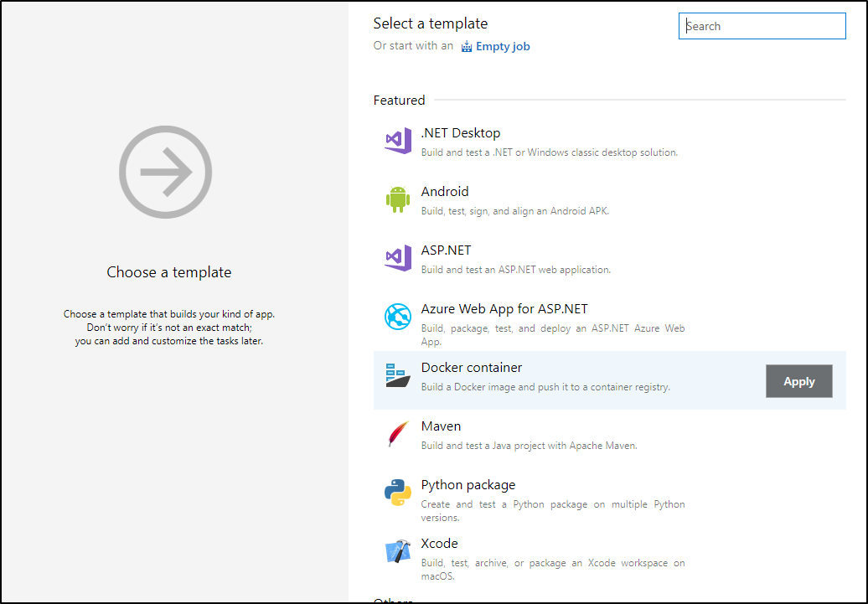Click the ASP.NET Visual Studio icon
Viewport: 868px width, 604px height.
398,258
